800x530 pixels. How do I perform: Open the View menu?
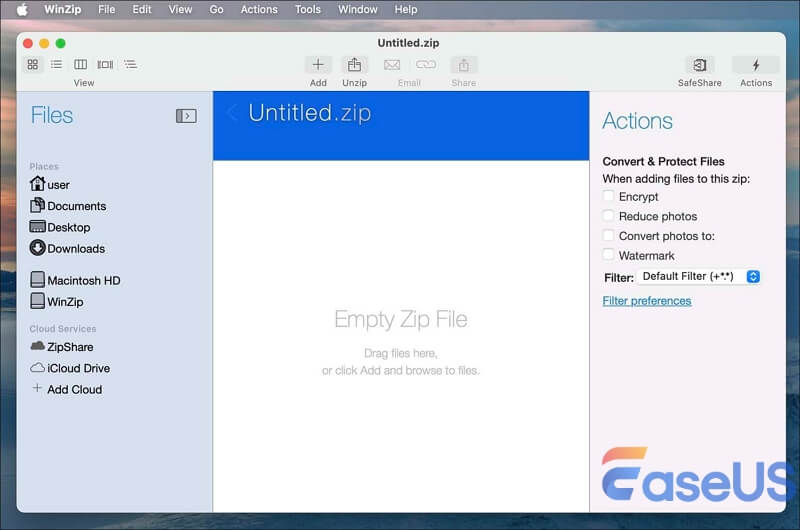180,9
